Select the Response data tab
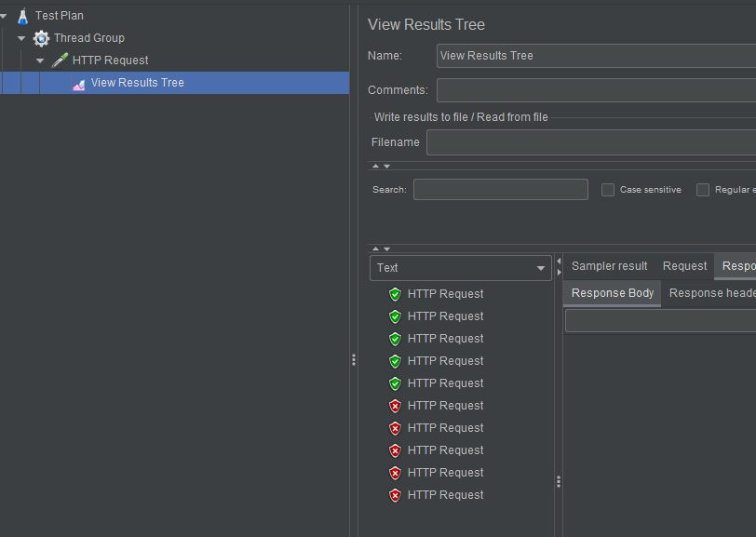 coord(736,266)
